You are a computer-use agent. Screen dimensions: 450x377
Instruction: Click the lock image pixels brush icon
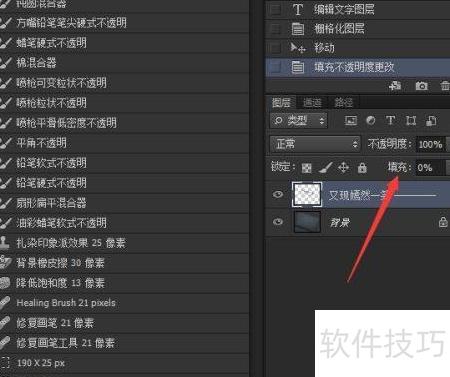[x=325, y=168]
